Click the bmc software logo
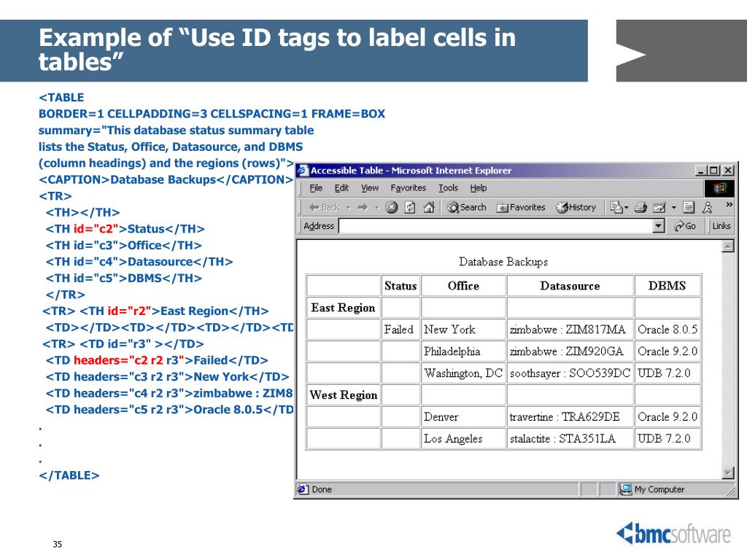747x560 pixels. click(673, 534)
